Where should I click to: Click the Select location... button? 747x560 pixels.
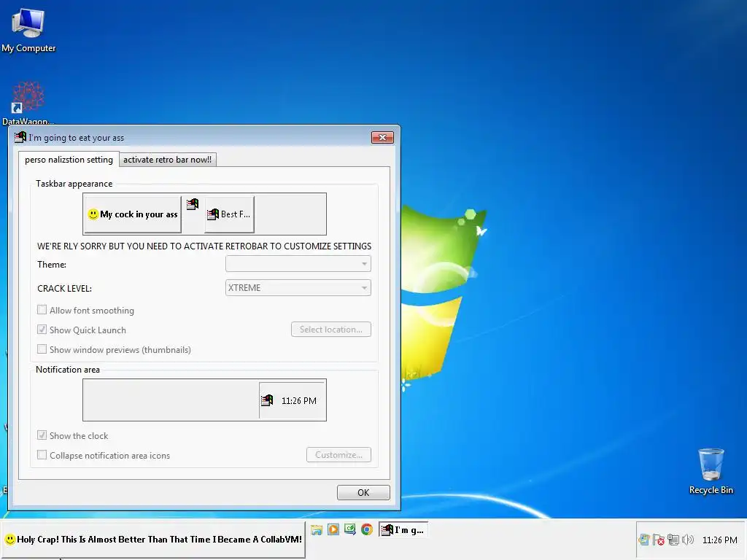(331, 330)
